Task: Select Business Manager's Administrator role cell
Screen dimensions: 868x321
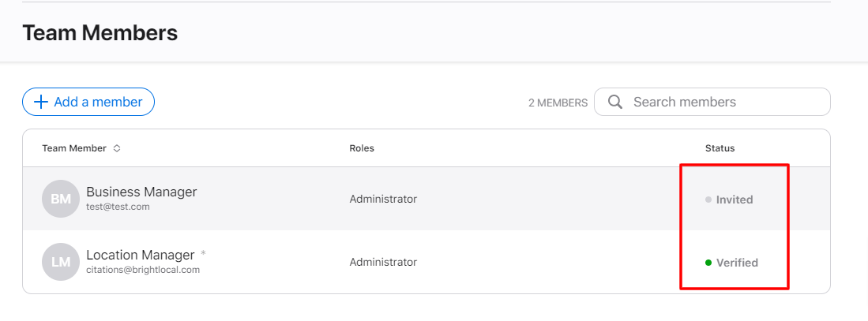Action: pos(383,199)
